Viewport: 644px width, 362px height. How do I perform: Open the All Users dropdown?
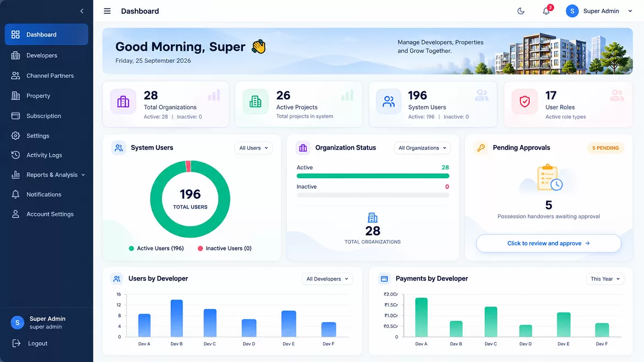coord(253,148)
